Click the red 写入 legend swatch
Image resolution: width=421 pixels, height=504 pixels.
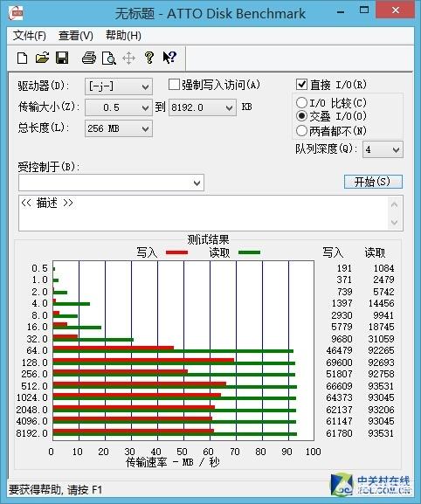[x=176, y=252]
